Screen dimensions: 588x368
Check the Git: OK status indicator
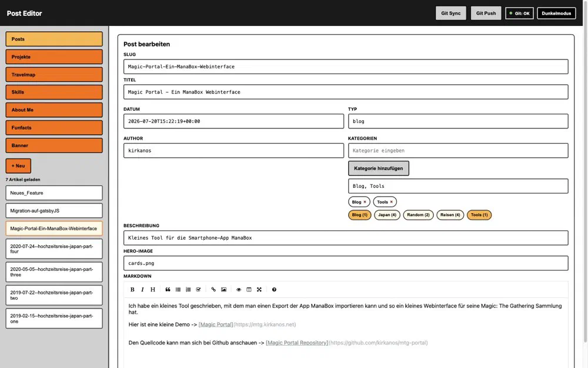coord(519,13)
